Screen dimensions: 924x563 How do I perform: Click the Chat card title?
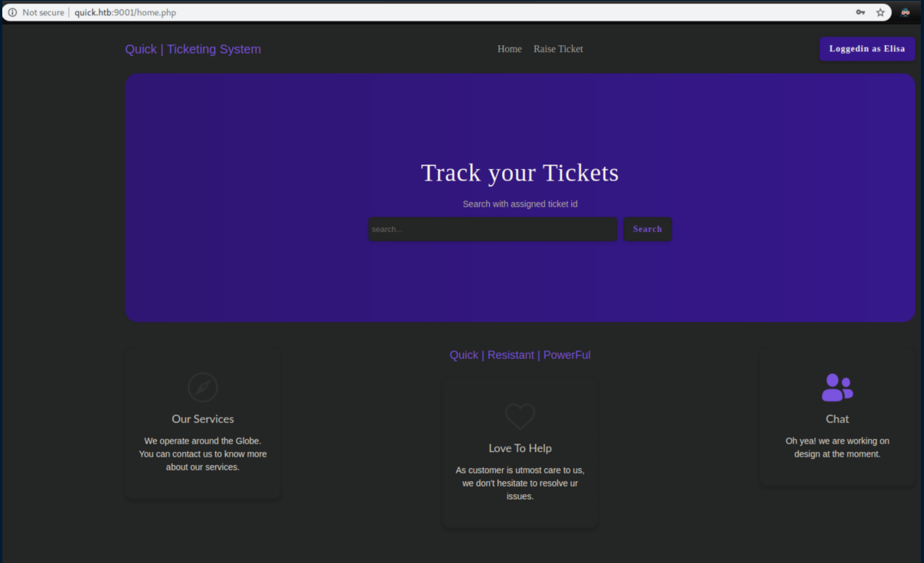(837, 419)
